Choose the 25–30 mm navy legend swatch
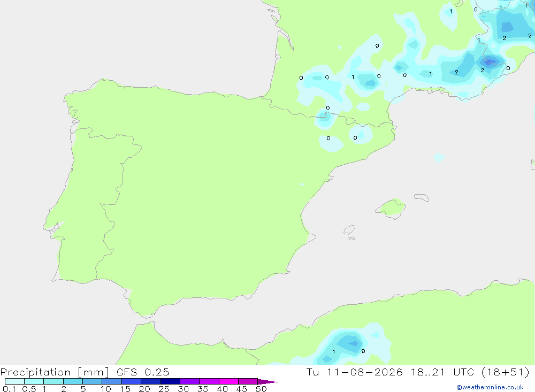Image resolution: width=535 pixels, height=392 pixels. tap(170, 381)
